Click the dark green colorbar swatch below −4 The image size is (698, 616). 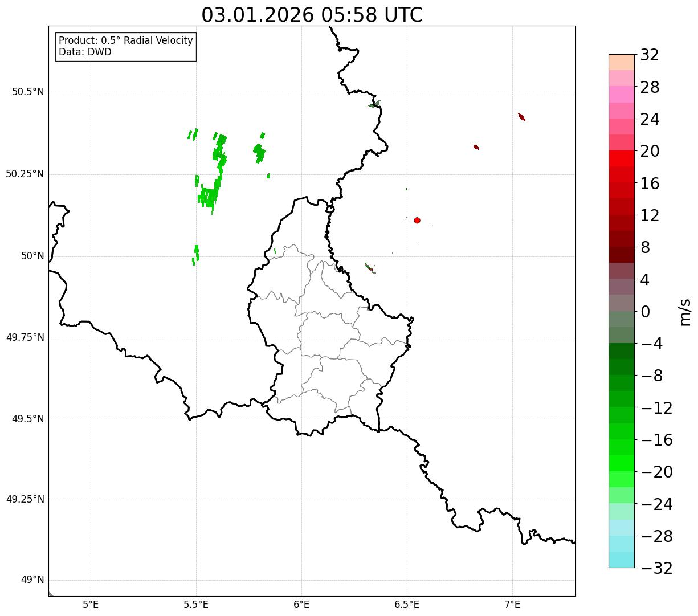[622, 351]
